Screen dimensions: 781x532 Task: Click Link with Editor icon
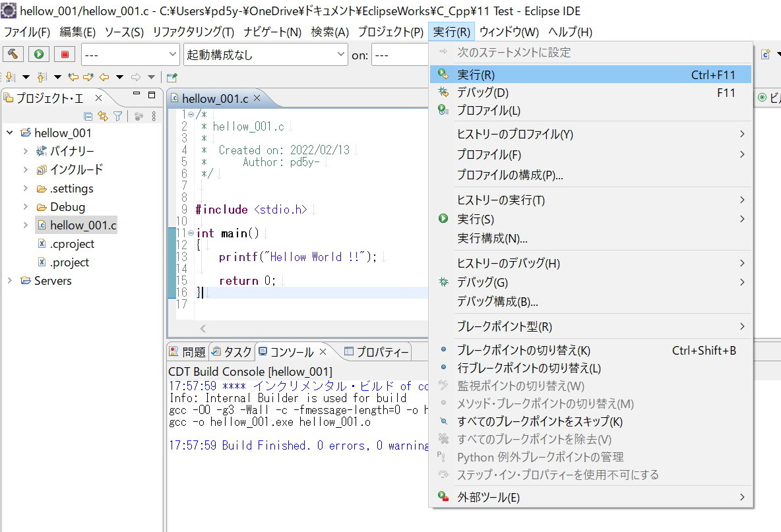(103, 117)
